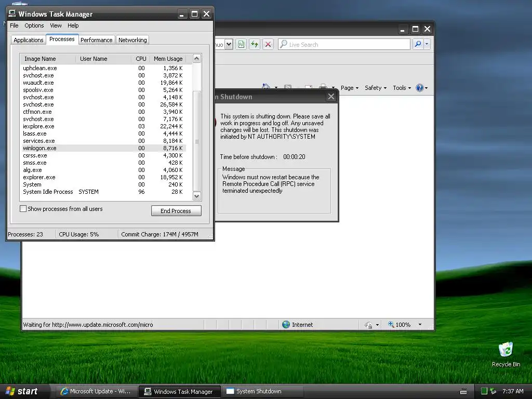
Task: Switch to the Applications tab
Action: 29,40
